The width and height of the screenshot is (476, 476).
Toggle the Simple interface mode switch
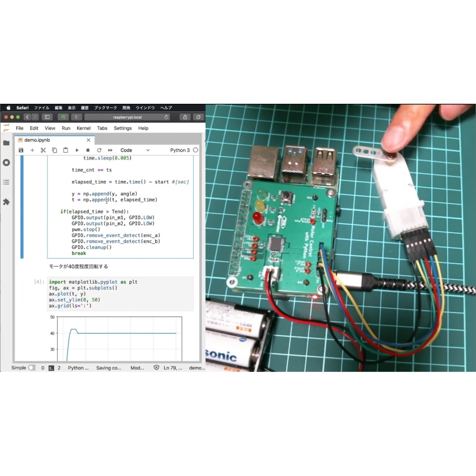31,368
